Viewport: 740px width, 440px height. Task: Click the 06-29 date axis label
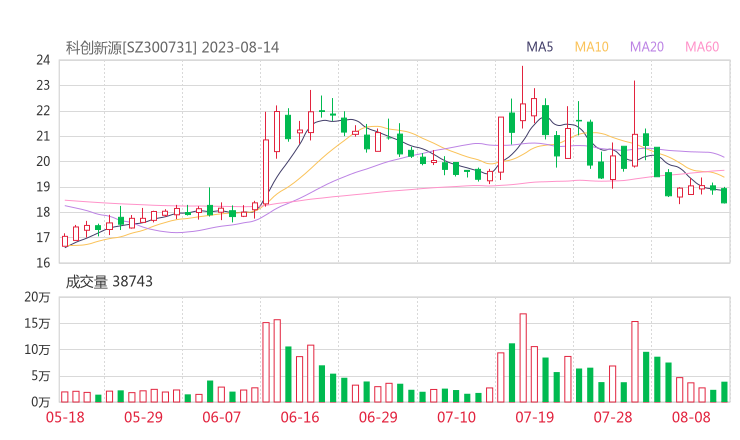pos(378,417)
